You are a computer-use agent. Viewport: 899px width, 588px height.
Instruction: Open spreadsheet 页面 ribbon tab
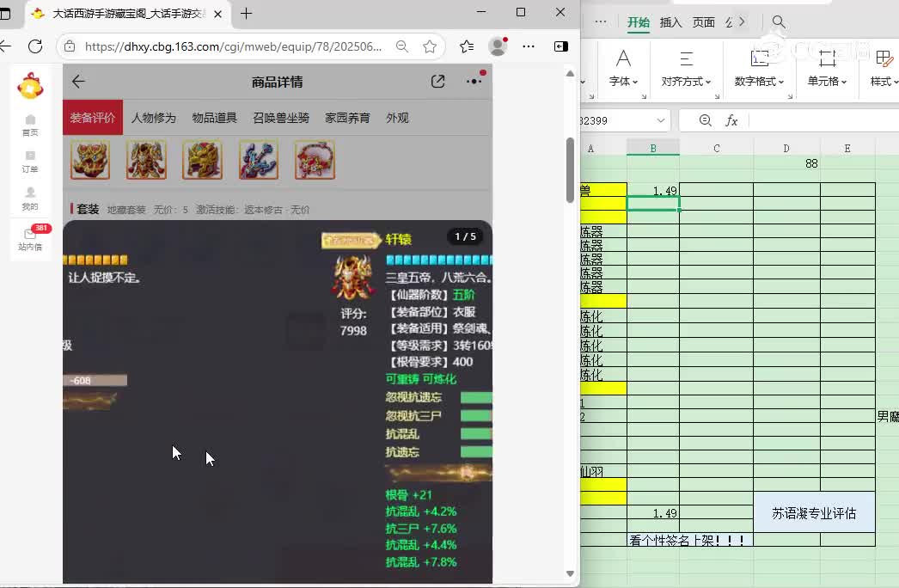click(x=704, y=22)
